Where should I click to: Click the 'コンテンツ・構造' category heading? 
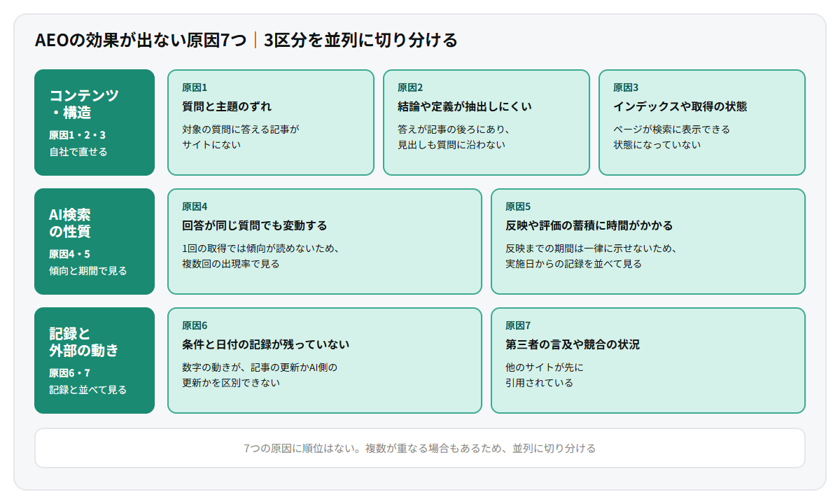pos(84,104)
